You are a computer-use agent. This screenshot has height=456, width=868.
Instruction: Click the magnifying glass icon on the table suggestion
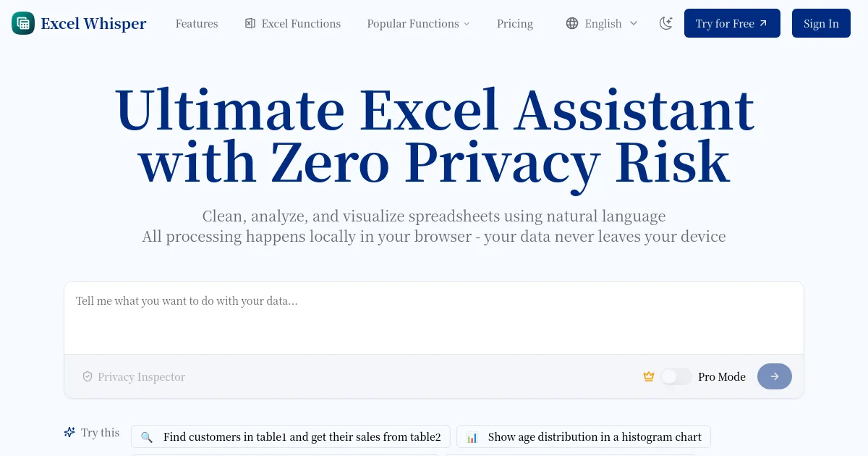tap(147, 436)
